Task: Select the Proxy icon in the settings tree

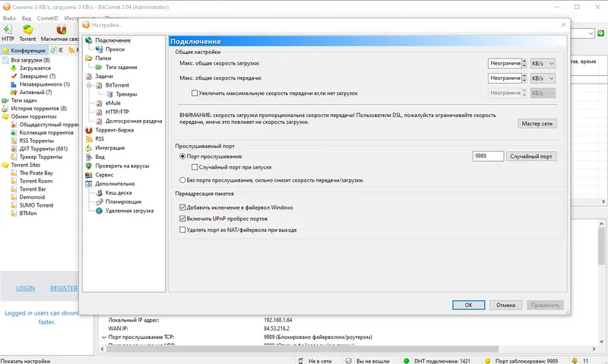Action: tap(100, 49)
